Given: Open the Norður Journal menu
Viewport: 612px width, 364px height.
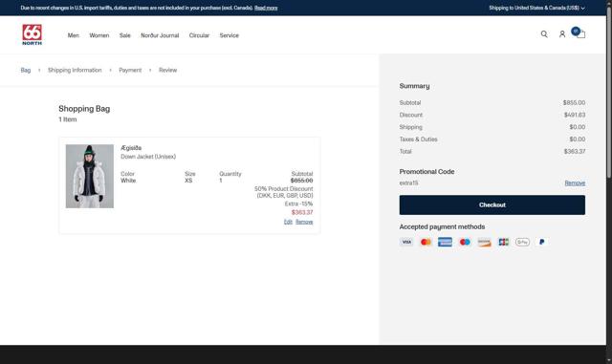Looking at the screenshot, I should [160, 35].
